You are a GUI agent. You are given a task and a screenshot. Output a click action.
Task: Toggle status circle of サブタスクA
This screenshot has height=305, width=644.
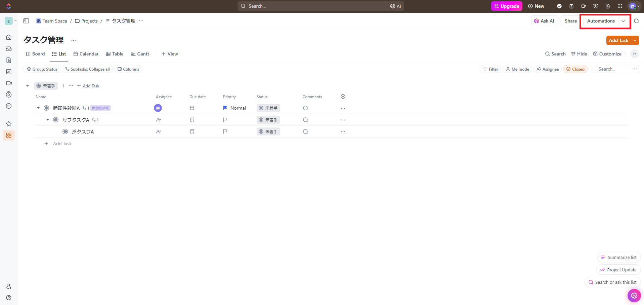tap(56, 120)
